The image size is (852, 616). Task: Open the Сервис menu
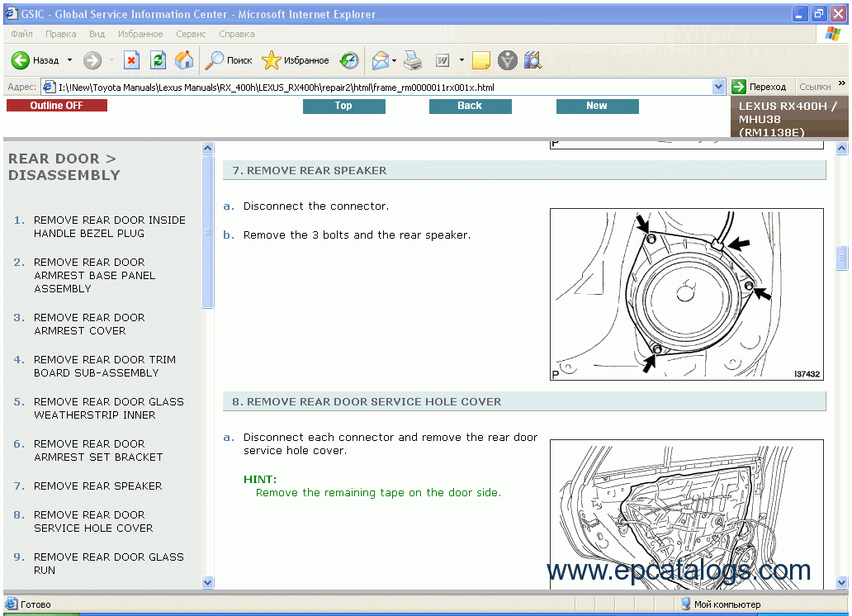click(x=191, y=34)
